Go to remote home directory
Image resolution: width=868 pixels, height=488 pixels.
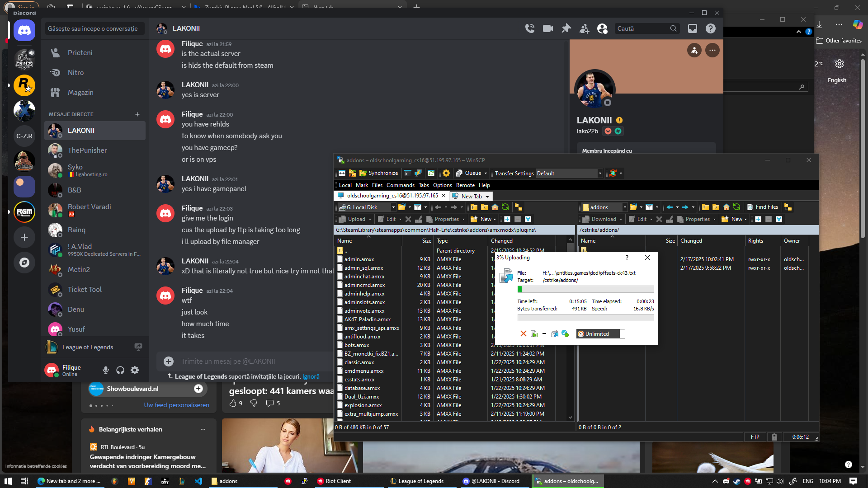726,207
